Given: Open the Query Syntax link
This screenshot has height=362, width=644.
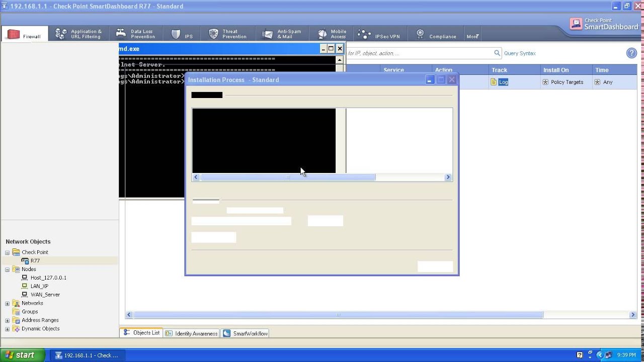Looking at the screenshot, I should point(520,53).
